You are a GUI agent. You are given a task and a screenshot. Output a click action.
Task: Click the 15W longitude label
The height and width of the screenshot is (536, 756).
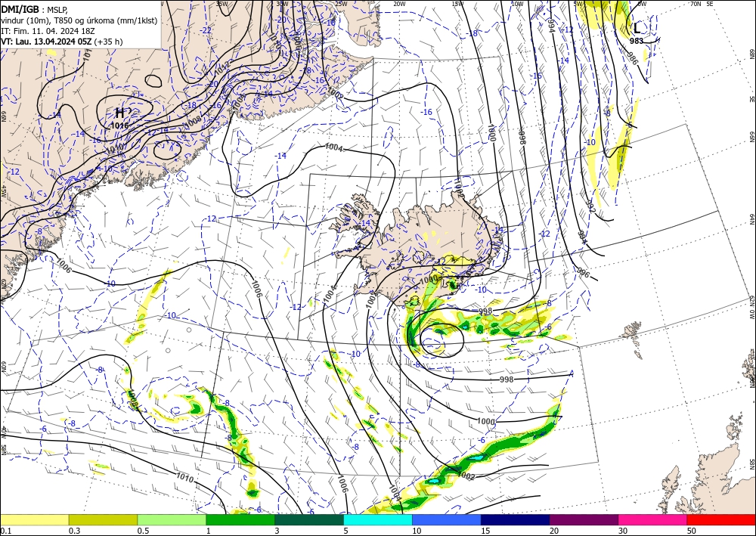tap(458, 4)
